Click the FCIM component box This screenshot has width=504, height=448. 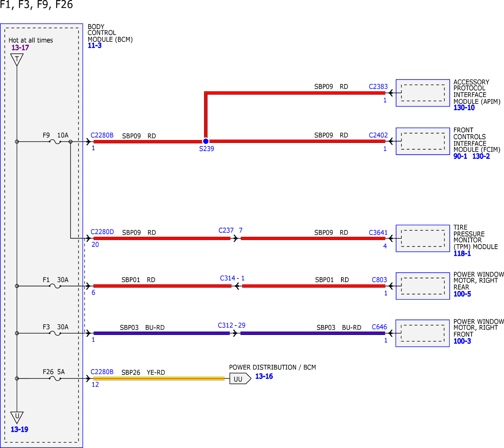pyautogui.click(x=423, y=141)
